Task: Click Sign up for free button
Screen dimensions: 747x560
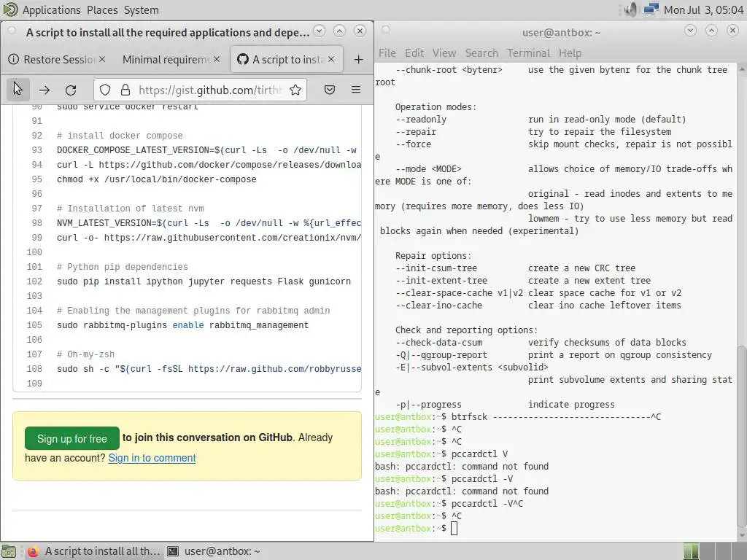Action: 72,438
